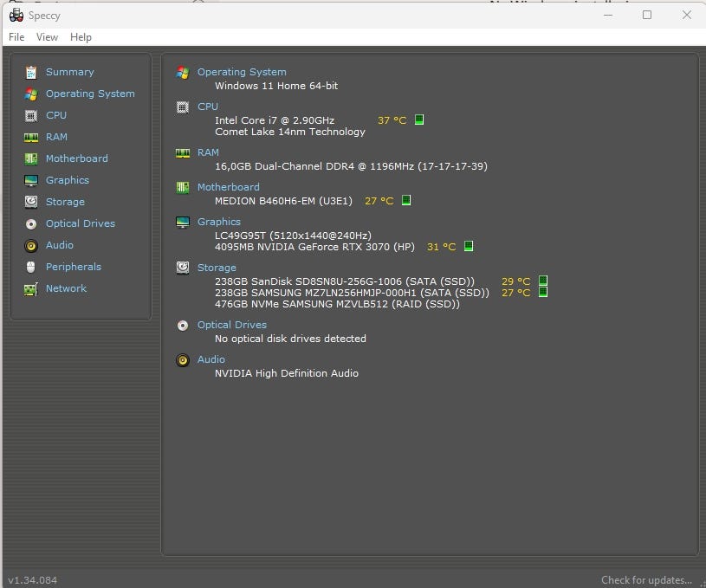Click the Samsung MZ7LN256 drive temperature indicator

(543, 292)
